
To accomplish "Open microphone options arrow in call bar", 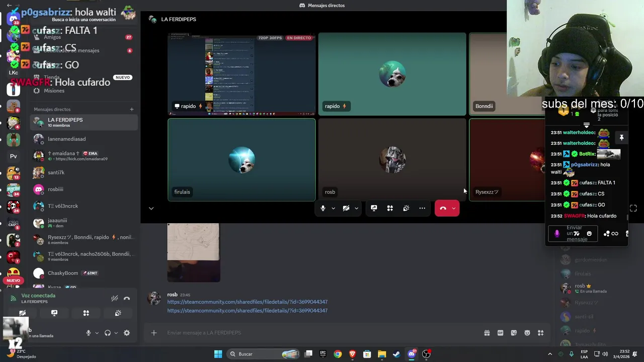I will tap(333, 208).
